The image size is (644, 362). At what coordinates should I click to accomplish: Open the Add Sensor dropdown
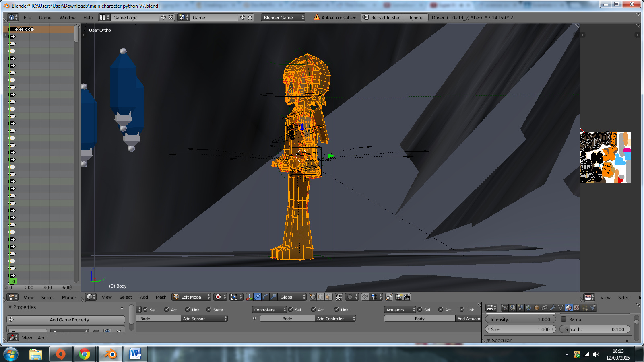pyautogui.click(x=204, y=319)
